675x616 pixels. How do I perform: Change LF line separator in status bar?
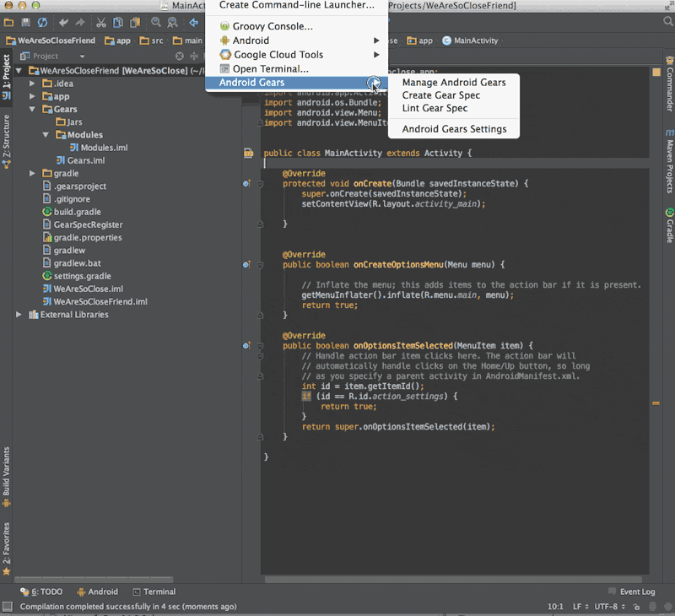click(580, 607)
